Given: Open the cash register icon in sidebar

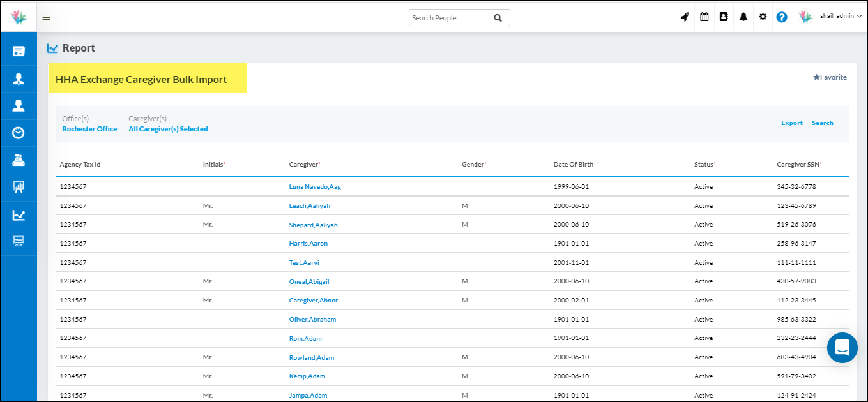Looking at the screenshot, I should coord(19,160).
